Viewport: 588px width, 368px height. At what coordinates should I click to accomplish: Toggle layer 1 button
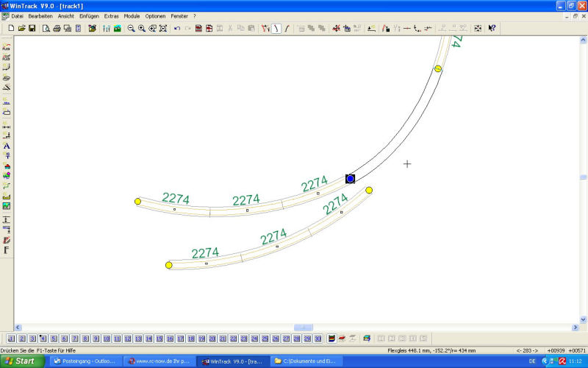pos(11,339)
